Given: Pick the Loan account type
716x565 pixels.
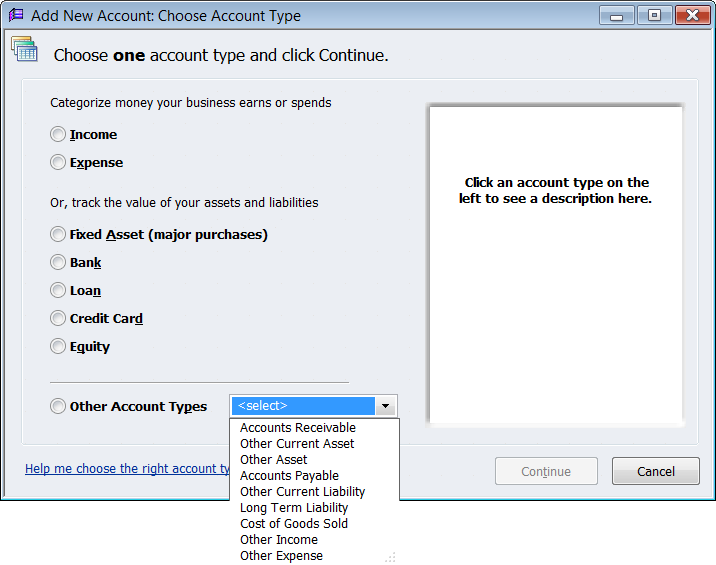Looking at the screenshot, I should pyautogui.click(x=58, y=291).
